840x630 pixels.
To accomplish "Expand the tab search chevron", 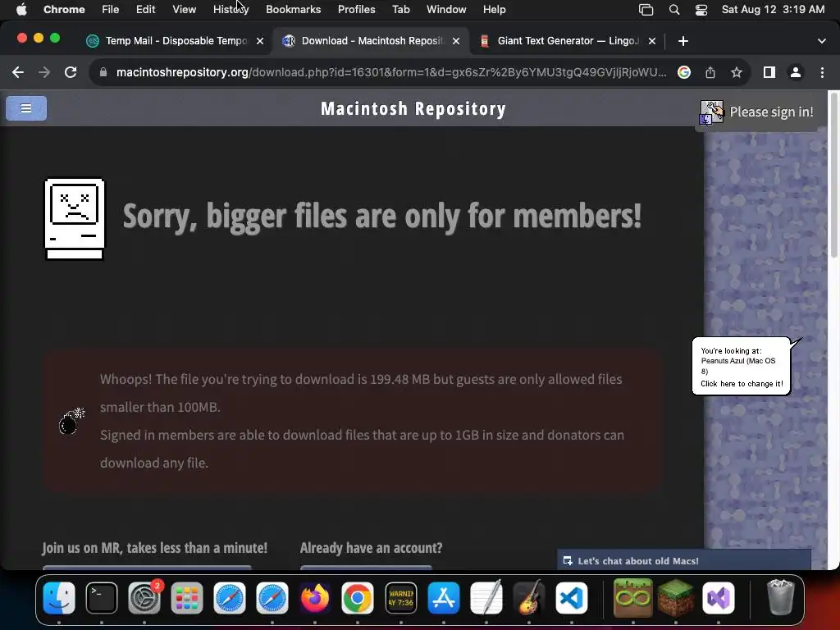I will coord(822,41).
